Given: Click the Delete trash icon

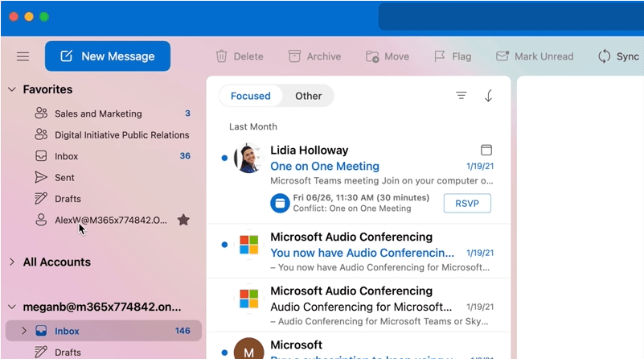Looking at the screenshot, I should (221, 56).
